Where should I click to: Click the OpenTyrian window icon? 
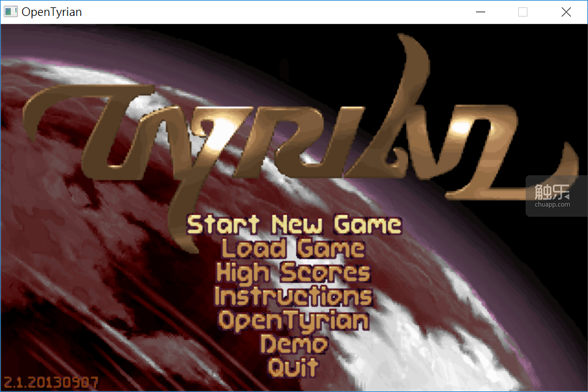click(x=10, y=12)
